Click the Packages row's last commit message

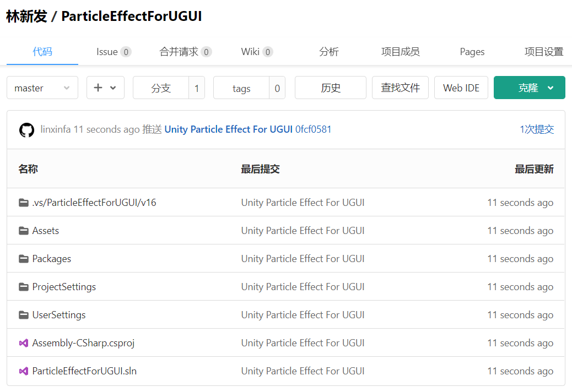click(303, 259)
